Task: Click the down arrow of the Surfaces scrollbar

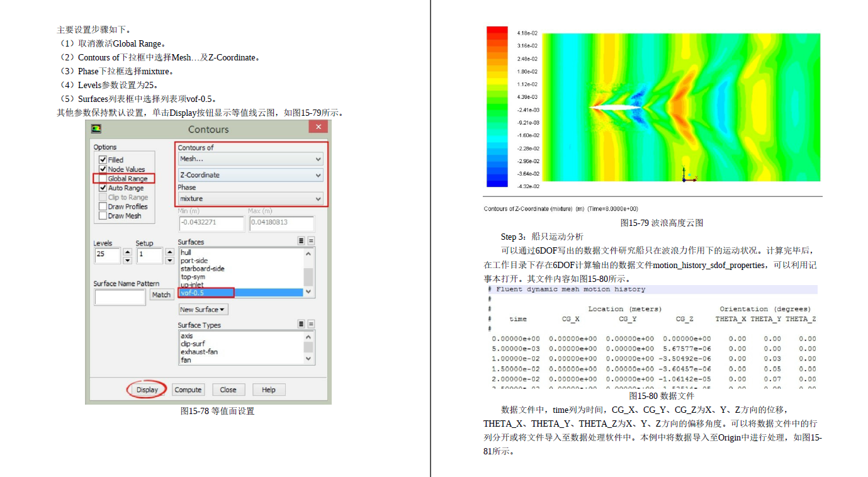Action: click(307, 291)
